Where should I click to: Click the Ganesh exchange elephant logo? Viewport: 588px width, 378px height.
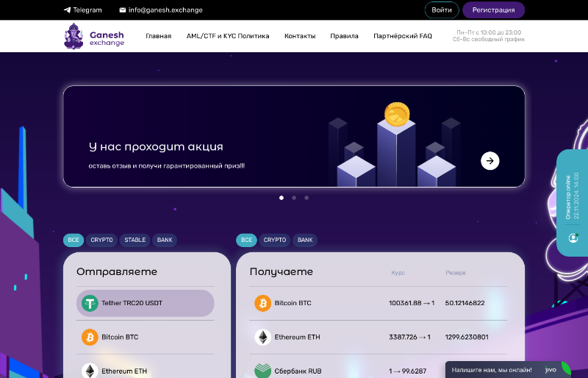click(x=74, y=36)
